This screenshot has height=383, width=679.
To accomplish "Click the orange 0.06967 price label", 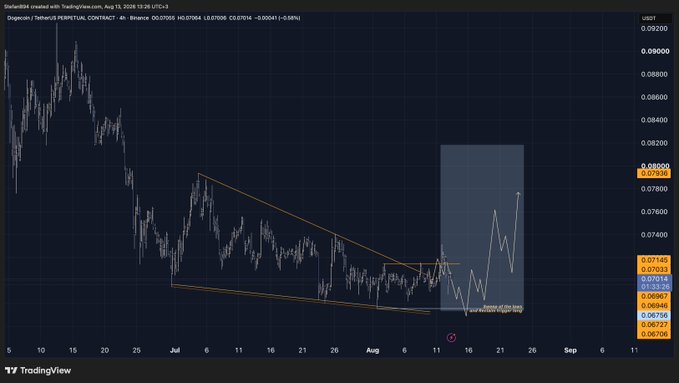I will [654, 296].
